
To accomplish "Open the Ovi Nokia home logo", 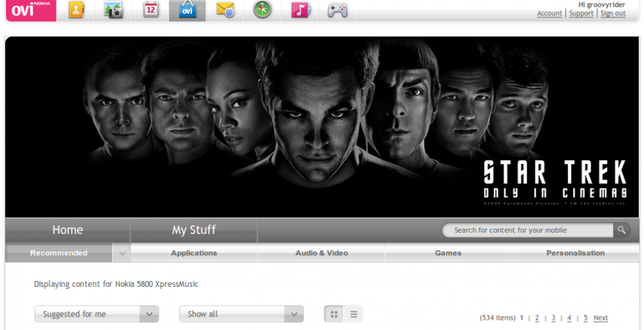I will [31, 11].
